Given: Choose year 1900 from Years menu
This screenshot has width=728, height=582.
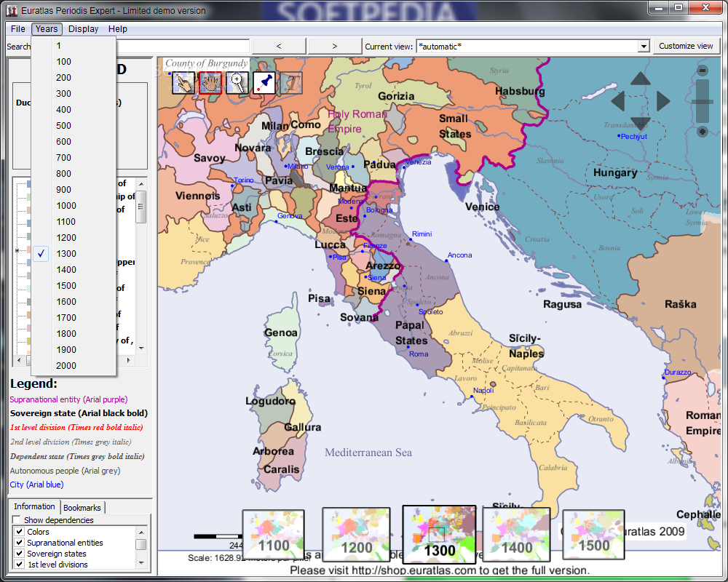Looking at the screenshot, I should (74, 349).
